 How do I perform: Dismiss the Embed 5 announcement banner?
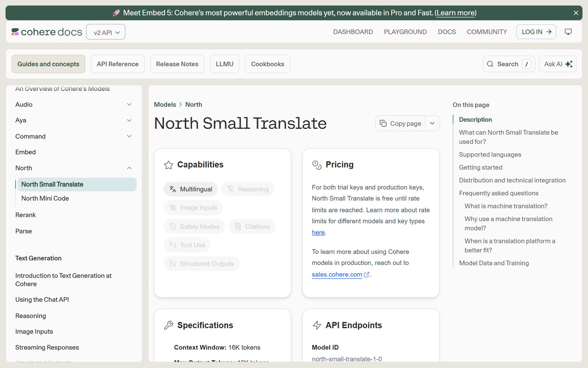pos(576,13)
